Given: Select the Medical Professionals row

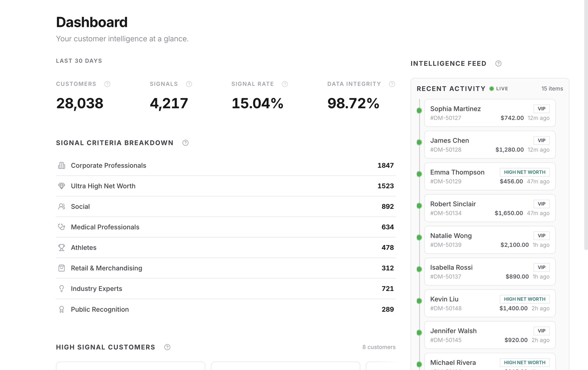Looking at the screenshot, I should 226,227.
